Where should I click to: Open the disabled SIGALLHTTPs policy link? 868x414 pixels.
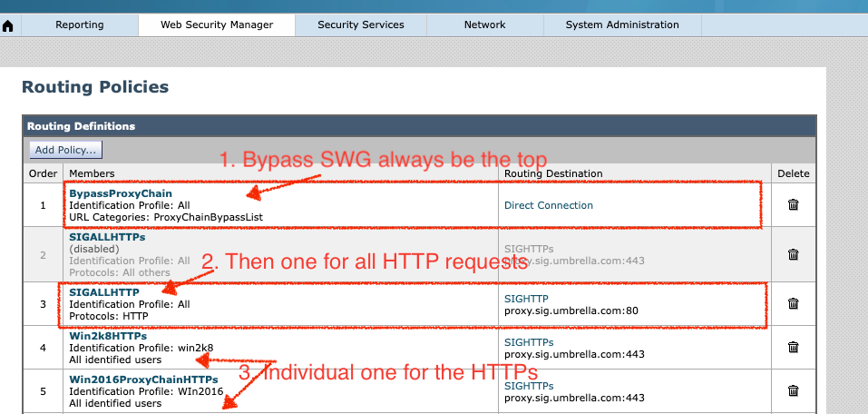pyautogui.click(x=107, y=237)
